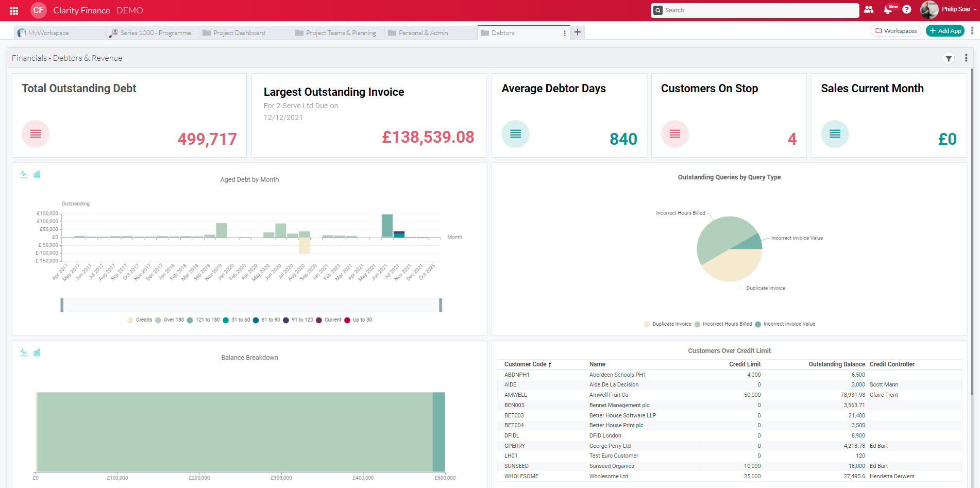Click the filter icon on the dashboard header
Screen dimensions: 980x488
click(x=949, y=58)
